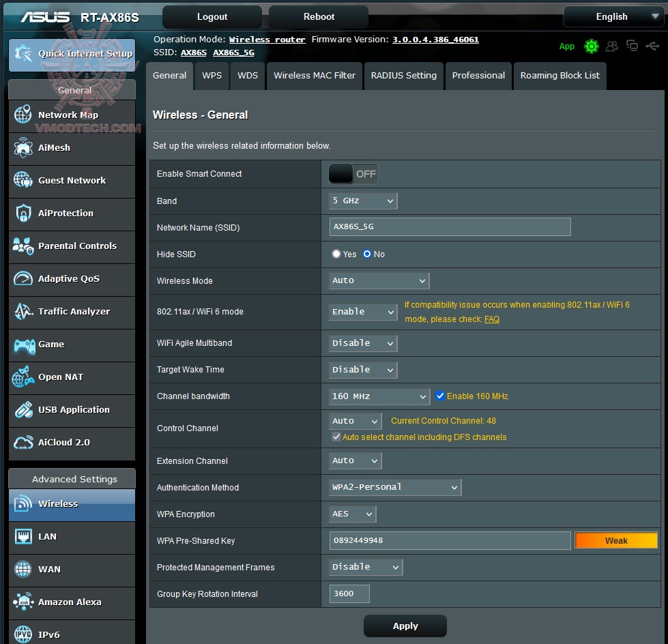Click the Network Map globe icon
668x644 pixels.
tap(23, 115)
